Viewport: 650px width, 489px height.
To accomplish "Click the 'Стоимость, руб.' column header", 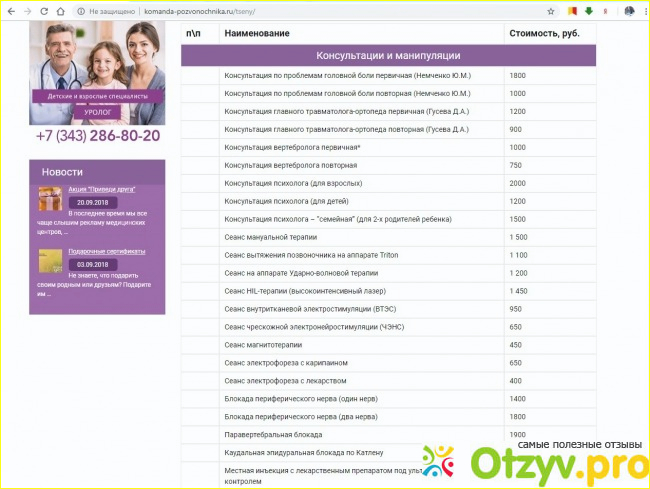I will (x=544, y=33).
